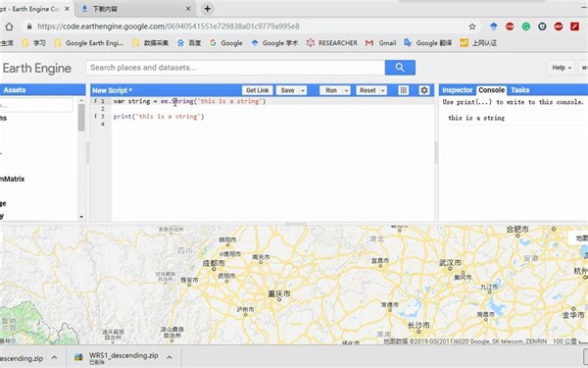Click 'this is a string' console output
The width and height of the screenshot is (588, 368).
(x=476, y=118)
